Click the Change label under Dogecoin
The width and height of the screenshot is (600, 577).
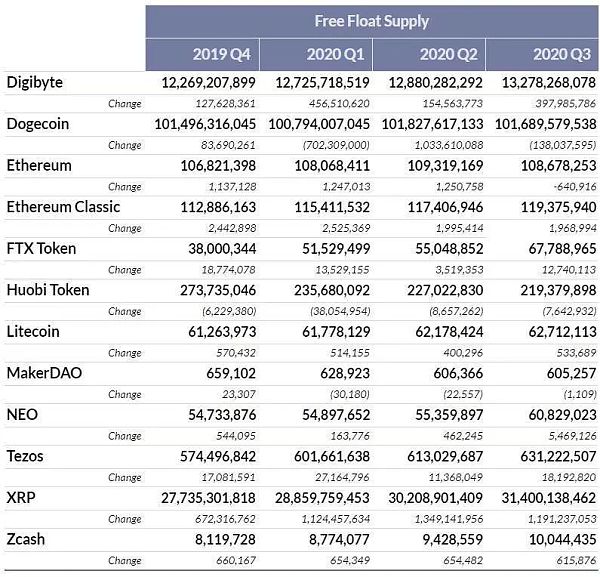click(x=125, y=145)
